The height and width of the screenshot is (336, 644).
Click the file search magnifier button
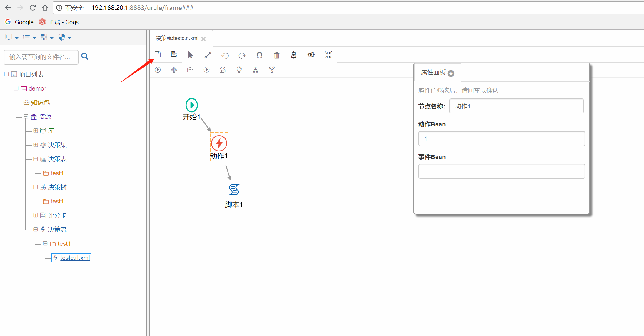pyautogui.click(x=85, y=56)
